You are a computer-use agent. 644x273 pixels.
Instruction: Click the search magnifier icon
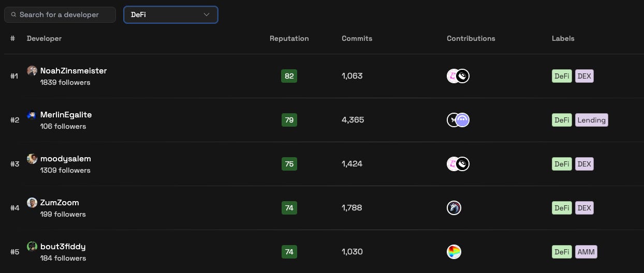[x=13, y=14]
